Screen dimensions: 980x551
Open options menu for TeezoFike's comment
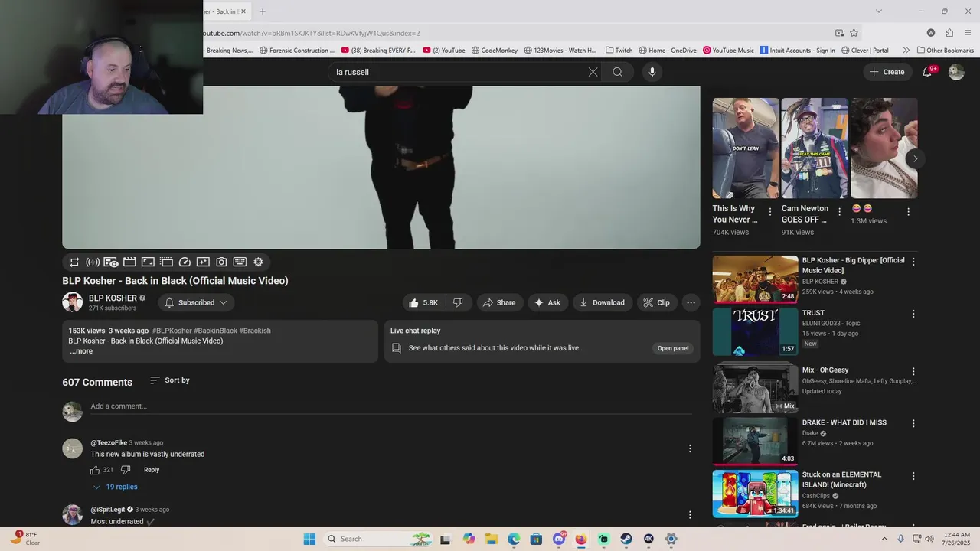(690, 448)
